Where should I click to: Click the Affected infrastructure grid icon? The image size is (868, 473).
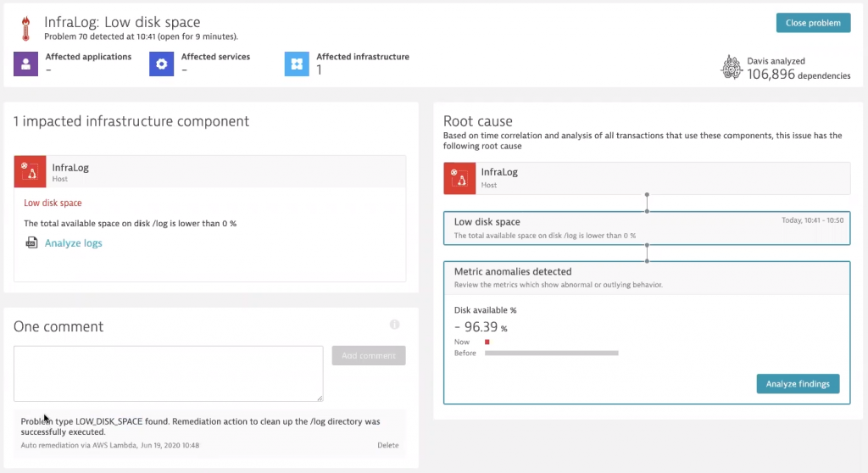point(297,64)
